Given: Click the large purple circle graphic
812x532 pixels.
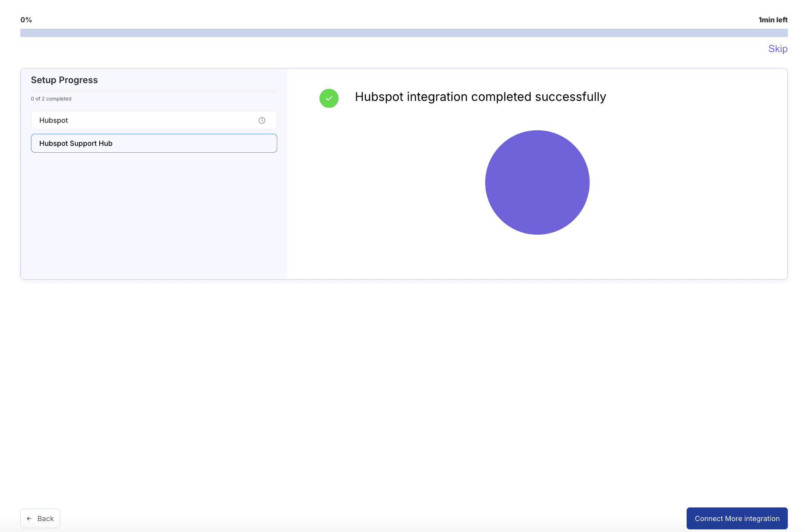Looking at the screenshot, I should 537,182.
